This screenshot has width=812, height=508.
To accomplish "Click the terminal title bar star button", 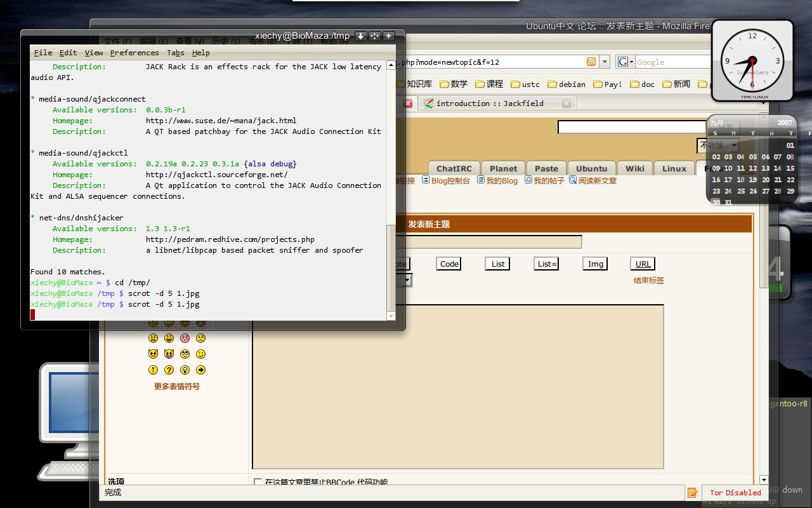I will click(x=389, y=36).
